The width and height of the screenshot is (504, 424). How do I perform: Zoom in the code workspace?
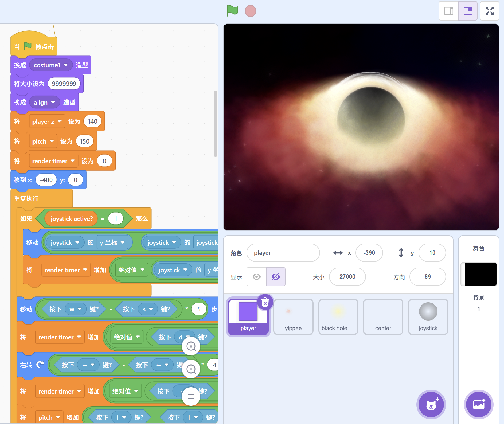pyautogui.click(x=191, y=346)
